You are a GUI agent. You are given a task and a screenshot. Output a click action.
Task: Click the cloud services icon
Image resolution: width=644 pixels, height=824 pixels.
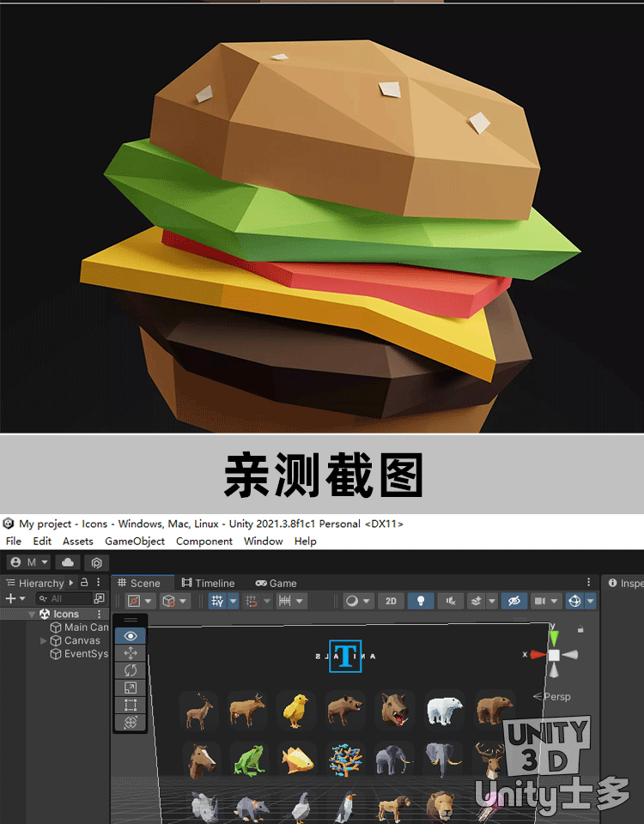[x=69, y=562]
